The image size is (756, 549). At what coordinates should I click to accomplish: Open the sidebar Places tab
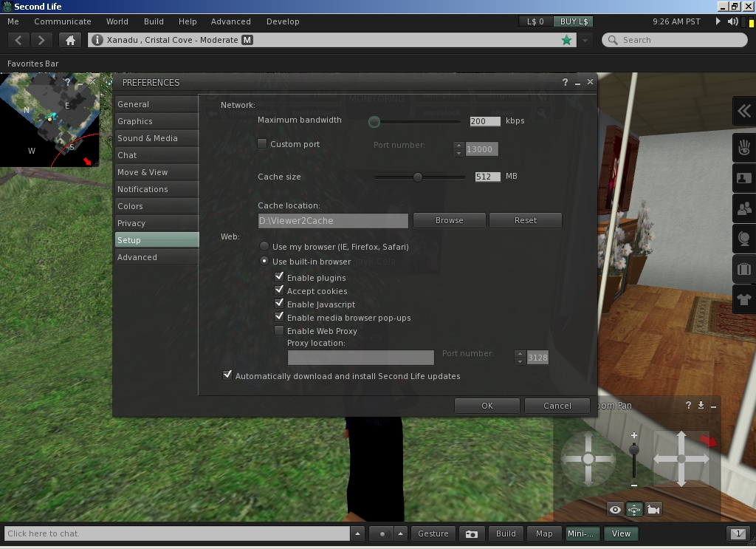[x=744, y=239]
